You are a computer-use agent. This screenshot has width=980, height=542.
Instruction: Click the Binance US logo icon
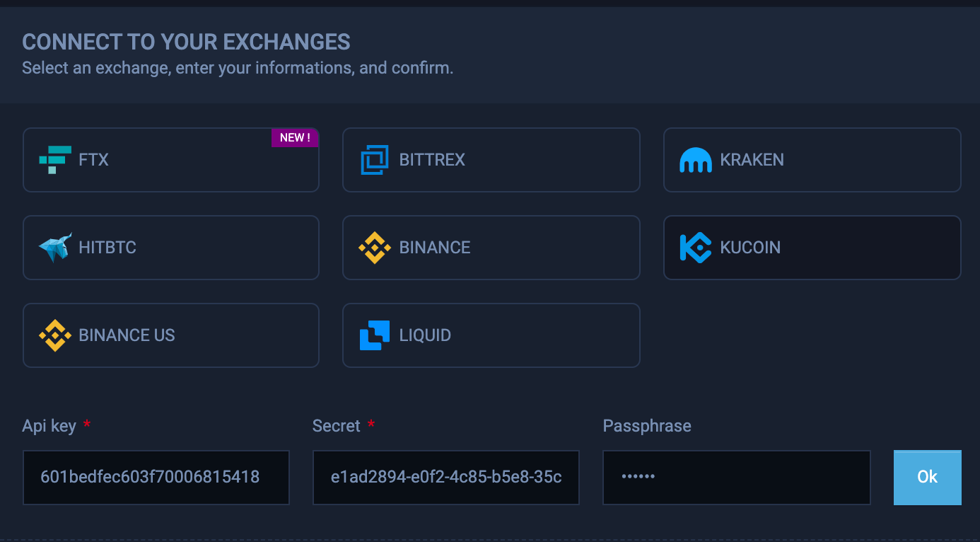click(x=55, y=335)
